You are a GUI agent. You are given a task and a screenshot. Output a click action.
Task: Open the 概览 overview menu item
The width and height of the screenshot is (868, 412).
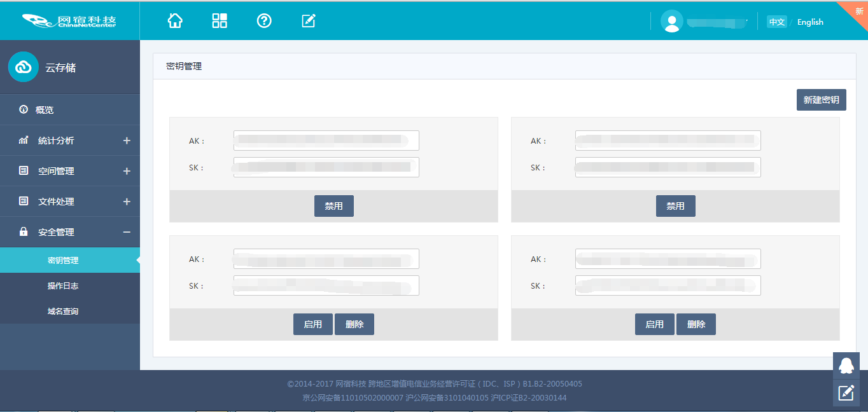[45, 110]
